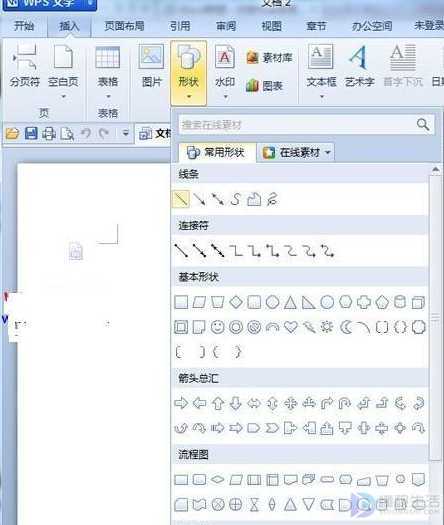Choose the isosceles triangle basic shape

290,303
